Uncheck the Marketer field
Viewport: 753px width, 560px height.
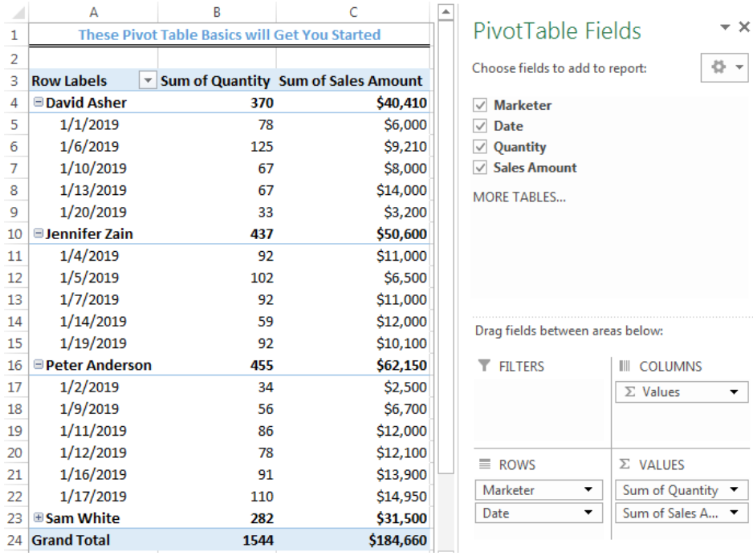(x=481, y=104)
